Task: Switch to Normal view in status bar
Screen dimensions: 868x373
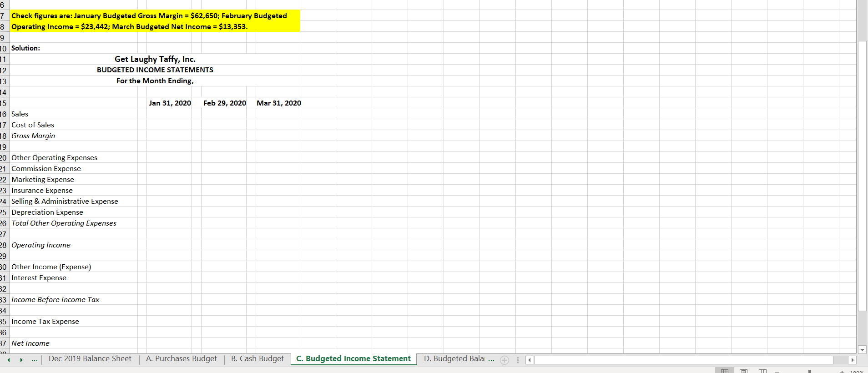Action: coord(725,371)
